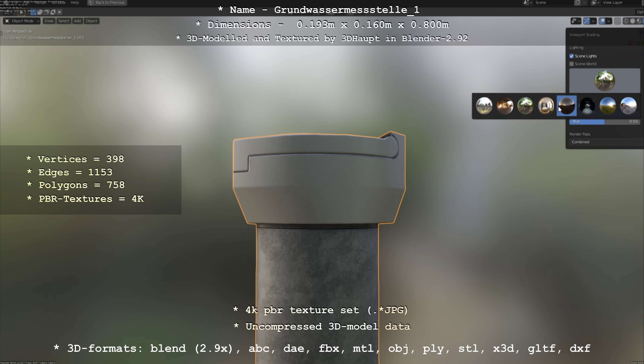Click the 'Lighting' section label
Screen dimensions: 644x364
coord(576,47)
